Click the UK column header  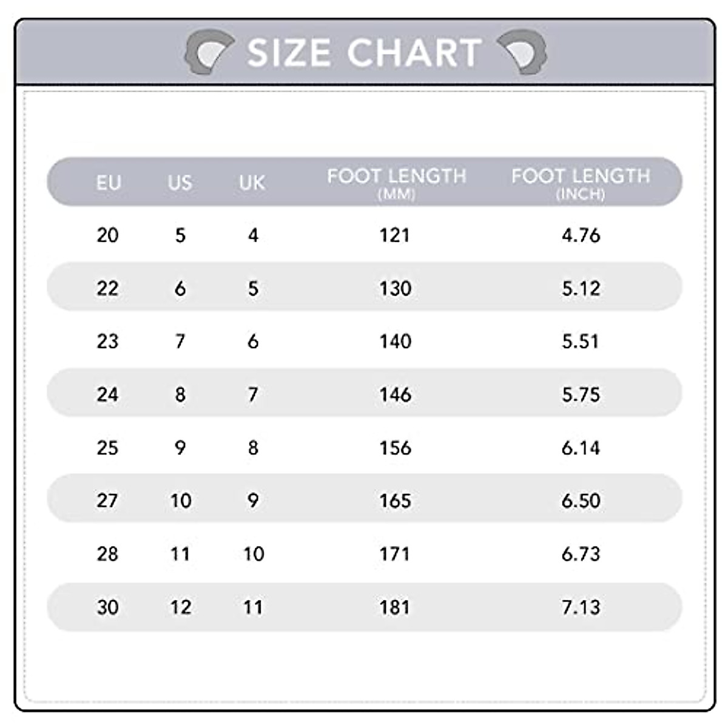(252, 182)
